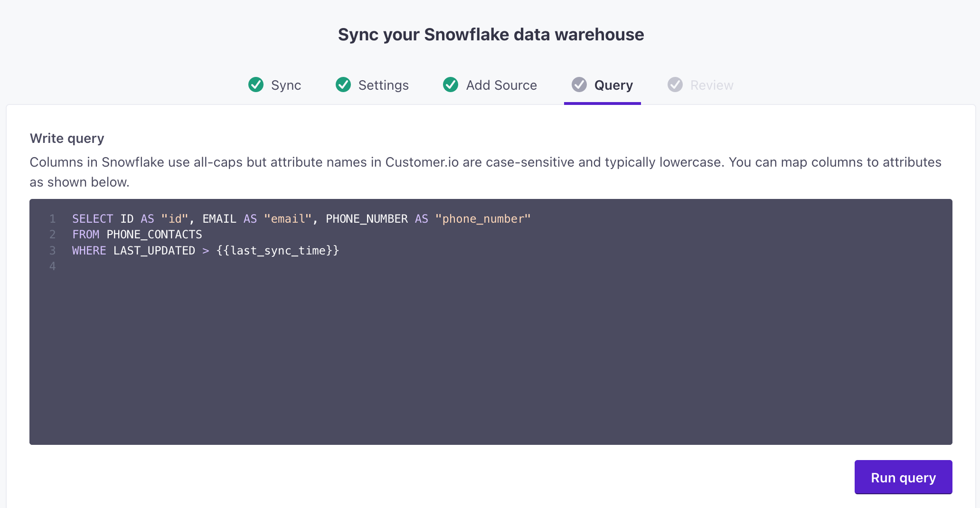This screenshot has height=508, width=980.
Task: Click the "phone_number" alias in the query
Action: click(483, 219)
